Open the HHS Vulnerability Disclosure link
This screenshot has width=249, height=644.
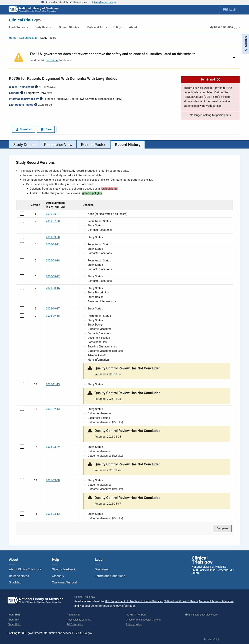click(x=201, y=614)
